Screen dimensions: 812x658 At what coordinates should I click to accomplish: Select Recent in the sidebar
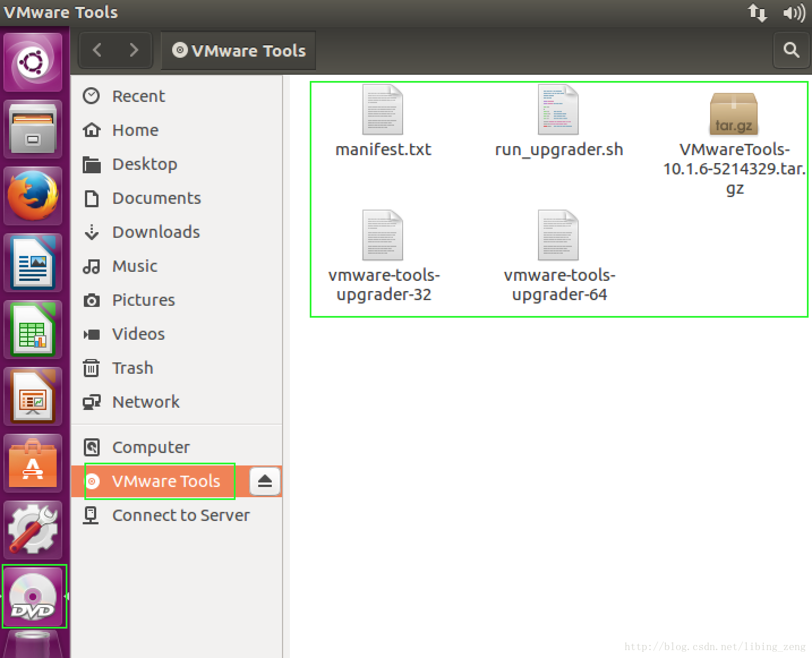click(177, 96)
